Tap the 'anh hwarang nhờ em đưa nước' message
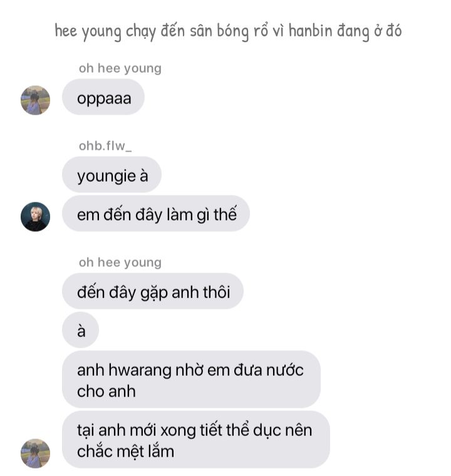The height and width of the screenshot is (476, 451). [x=191, y=380]
